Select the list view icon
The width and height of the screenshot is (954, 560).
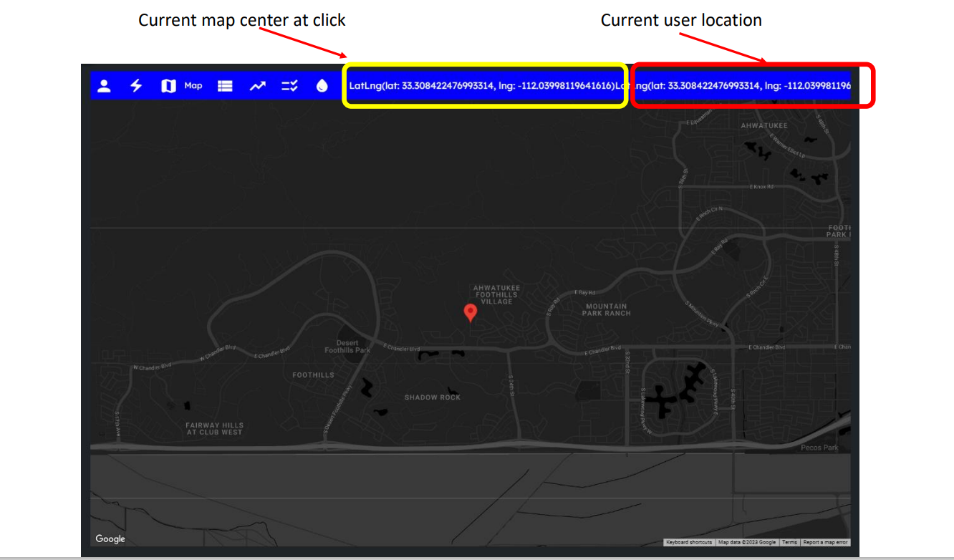pos(225,85)
